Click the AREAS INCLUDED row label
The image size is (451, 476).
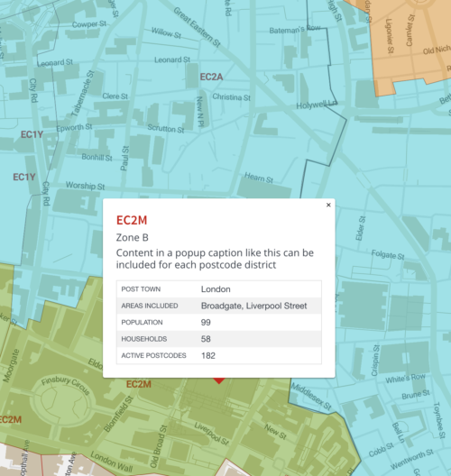[150, 306]
